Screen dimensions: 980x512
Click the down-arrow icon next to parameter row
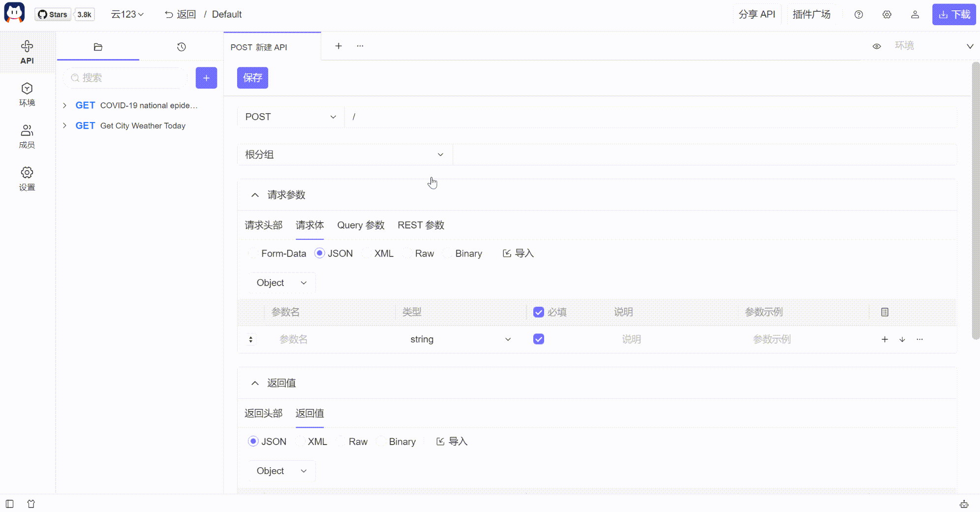click(x=902, y=339)
